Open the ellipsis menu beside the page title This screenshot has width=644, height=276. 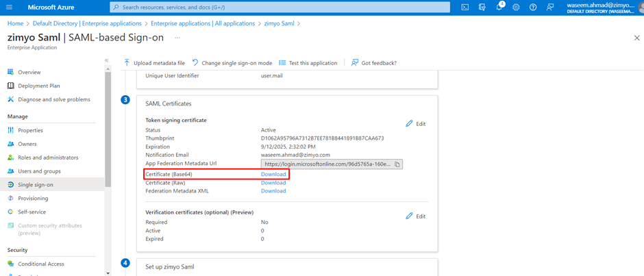pyautogui.click(x=177, y=38)
